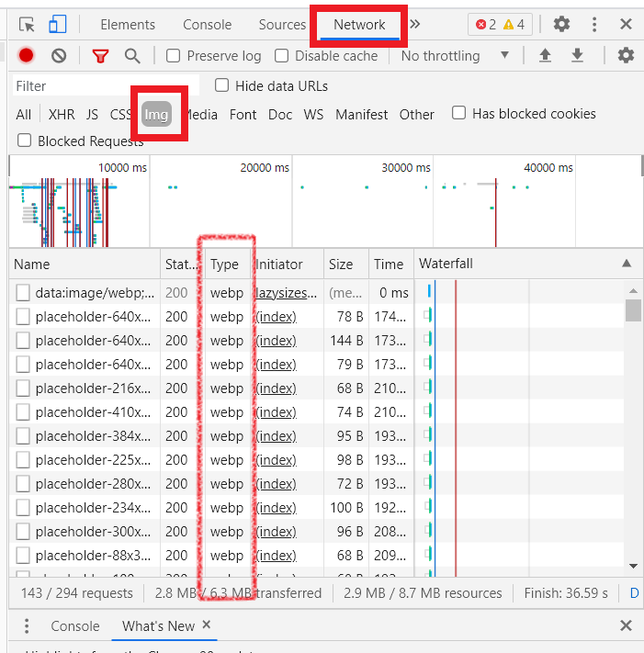Open the three-dot customize DevTools menu
The height and width of the screenshot is (653, 644).
594,24
